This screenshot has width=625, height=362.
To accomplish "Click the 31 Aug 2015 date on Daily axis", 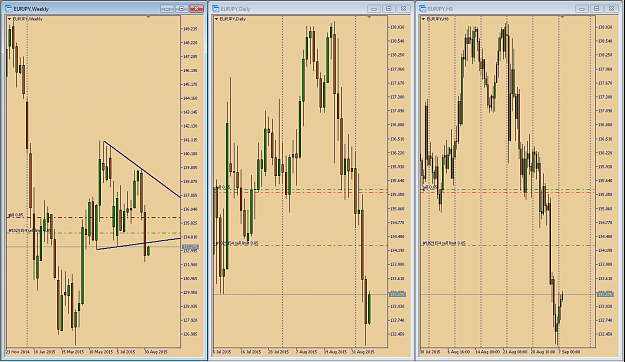I will click(x=363, y=352).
